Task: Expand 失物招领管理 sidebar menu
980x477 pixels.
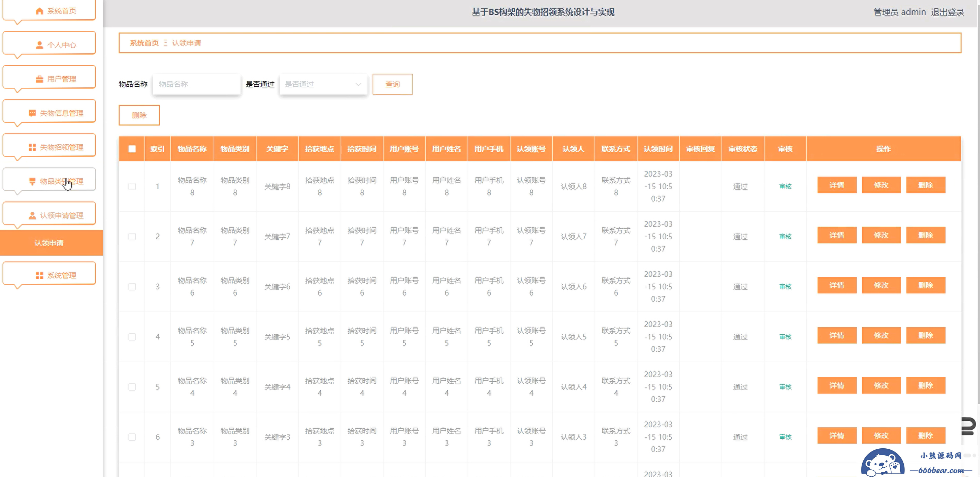Action: (x=49, y=145)
